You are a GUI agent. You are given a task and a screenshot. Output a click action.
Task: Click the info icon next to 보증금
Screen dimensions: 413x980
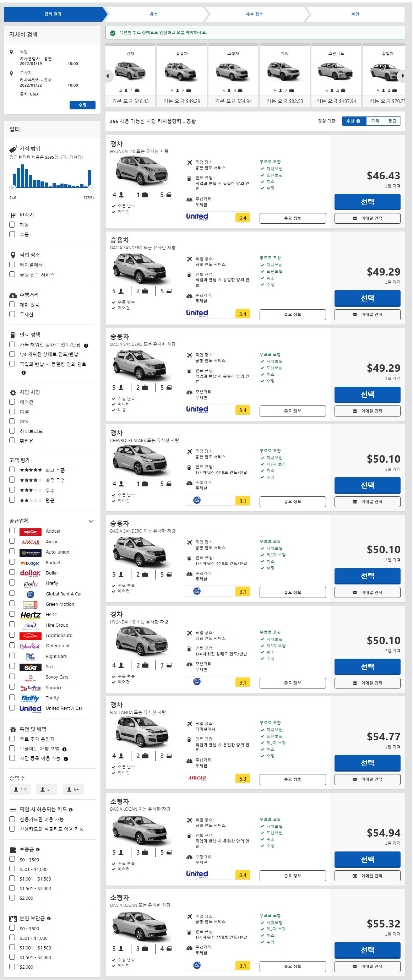(x=38, y=849)
